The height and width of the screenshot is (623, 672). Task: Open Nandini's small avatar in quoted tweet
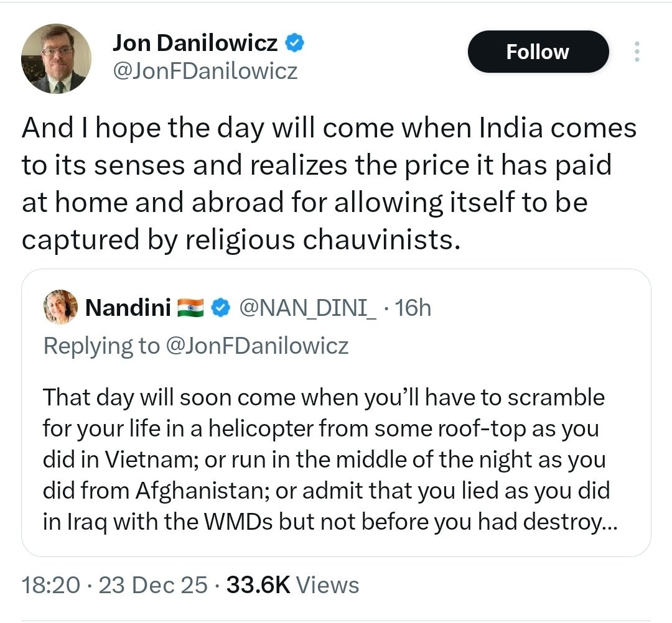click(x=60, y=307)
